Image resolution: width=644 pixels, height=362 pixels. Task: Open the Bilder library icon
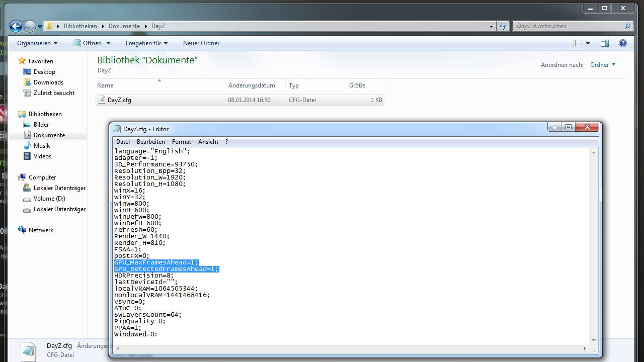click(27, 125)
